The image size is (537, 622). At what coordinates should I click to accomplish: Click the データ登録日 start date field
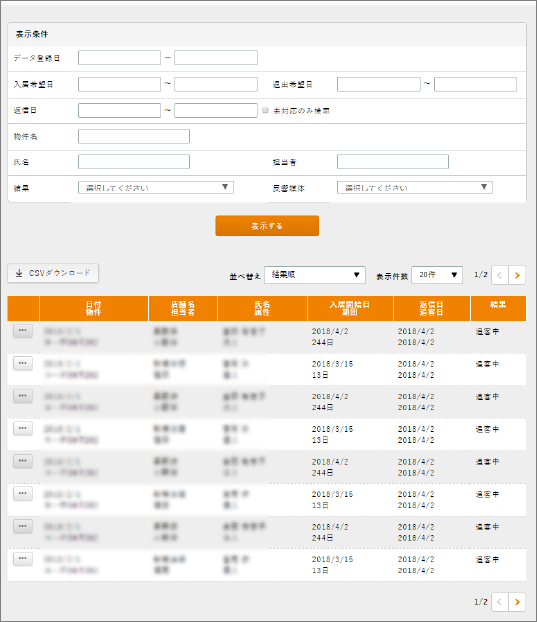point(119,58)
